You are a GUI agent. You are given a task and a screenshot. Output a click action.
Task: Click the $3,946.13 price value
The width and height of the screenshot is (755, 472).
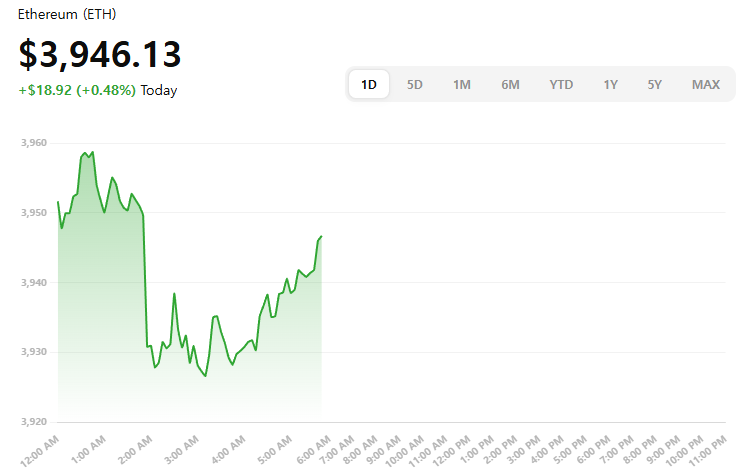[x=100, y=54]
